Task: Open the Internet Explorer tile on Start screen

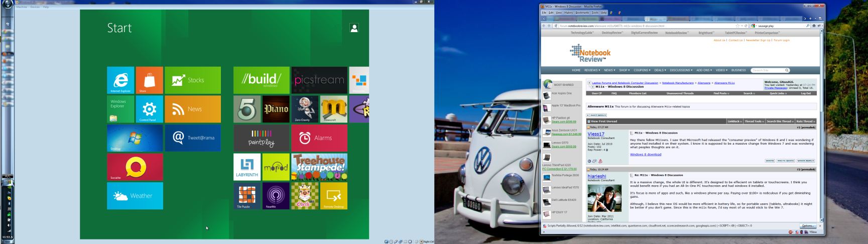Action: (x=120, y=80)
